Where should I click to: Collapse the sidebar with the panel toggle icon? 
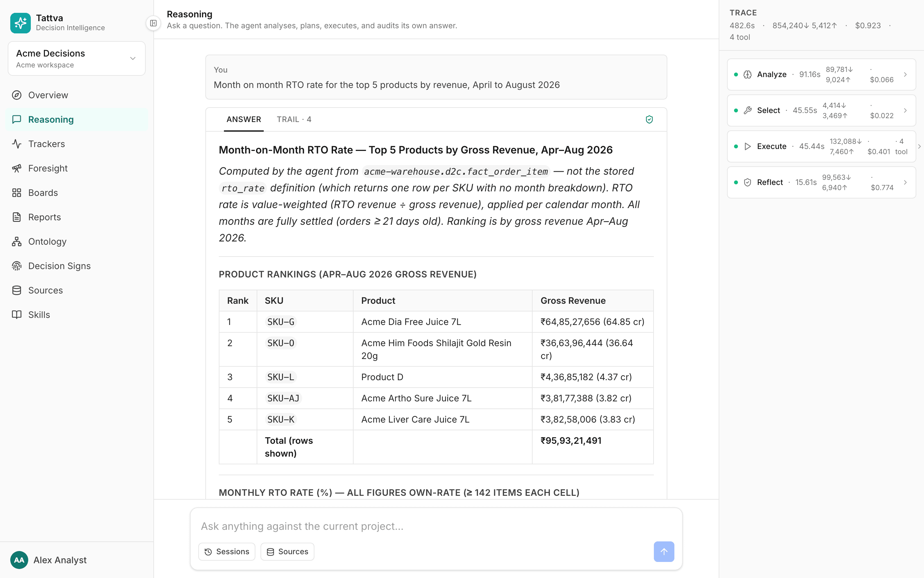click(x=153, y=23)
